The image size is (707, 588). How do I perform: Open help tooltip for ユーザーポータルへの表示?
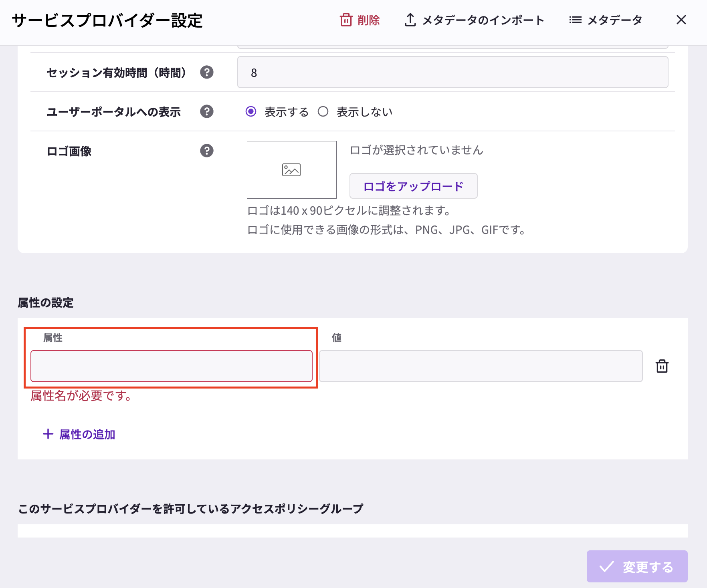tap(206, 112)
